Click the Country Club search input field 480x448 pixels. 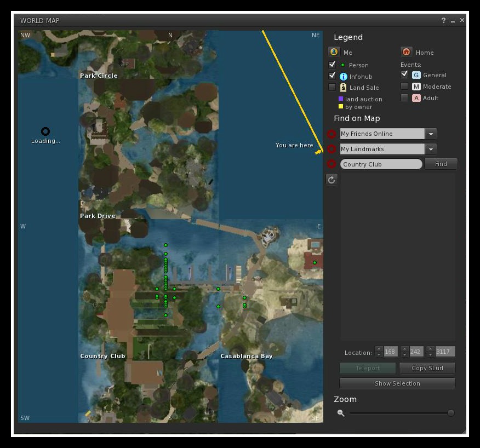point(381,164)
